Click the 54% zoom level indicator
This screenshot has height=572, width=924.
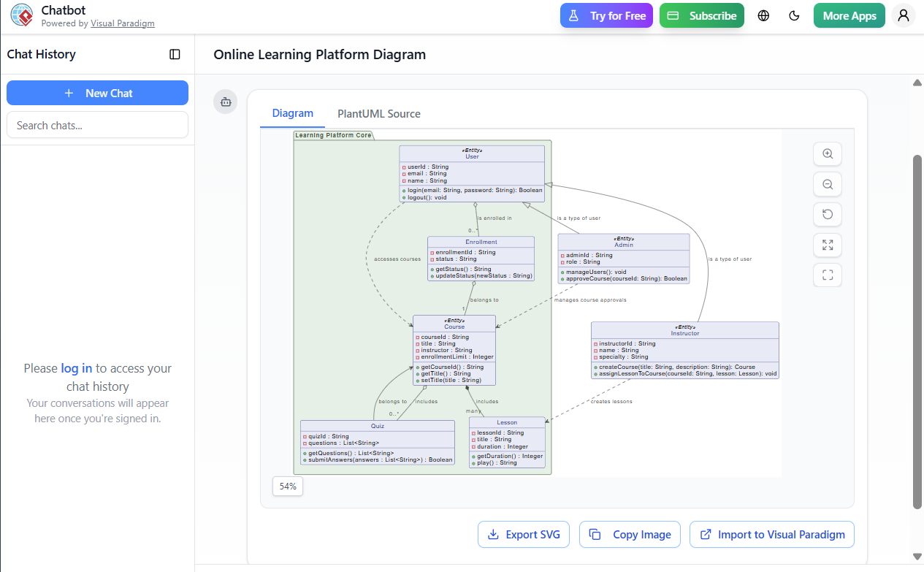(287, 486)
